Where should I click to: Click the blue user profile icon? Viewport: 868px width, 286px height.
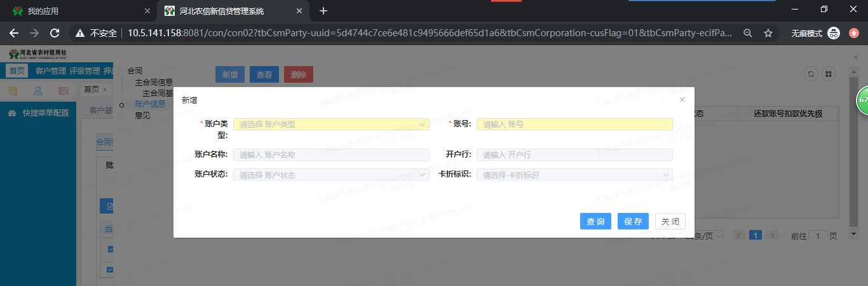[38, 91]
